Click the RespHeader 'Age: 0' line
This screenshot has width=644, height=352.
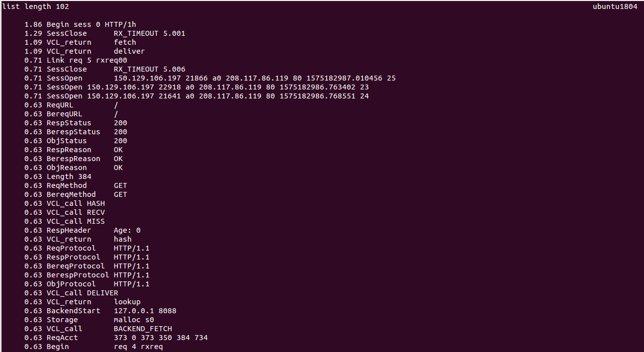pos(83,230)
